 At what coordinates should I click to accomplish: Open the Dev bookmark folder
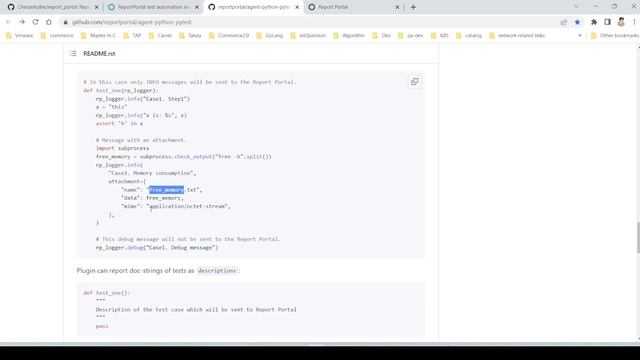click(382, 36)
